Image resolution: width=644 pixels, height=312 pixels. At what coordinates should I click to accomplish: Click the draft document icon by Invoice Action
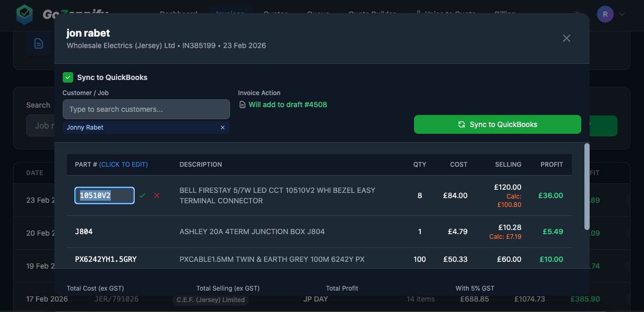click(242, 105)
